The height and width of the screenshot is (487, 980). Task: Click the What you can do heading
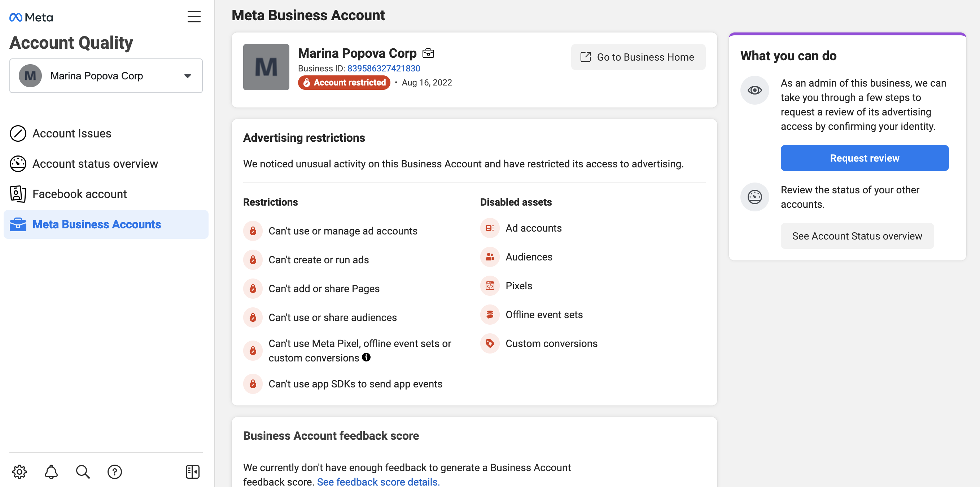789,56
